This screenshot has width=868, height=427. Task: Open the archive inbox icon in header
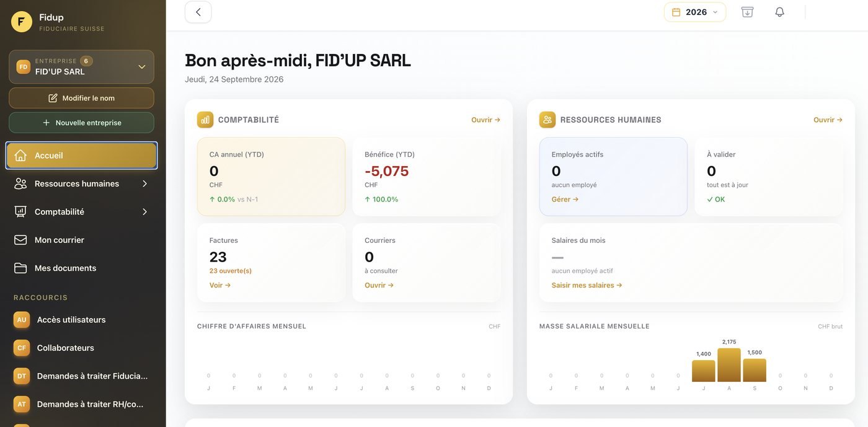click(747, 12)
